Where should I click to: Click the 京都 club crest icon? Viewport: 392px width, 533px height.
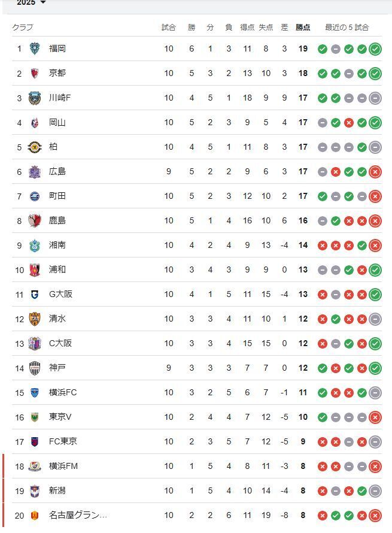coord(35,73)
